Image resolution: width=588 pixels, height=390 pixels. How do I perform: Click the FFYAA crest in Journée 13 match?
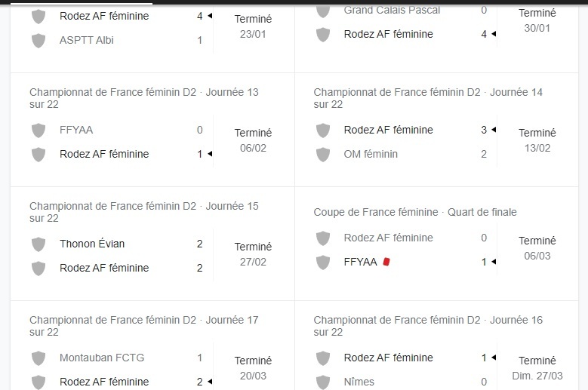pos(38,130)
